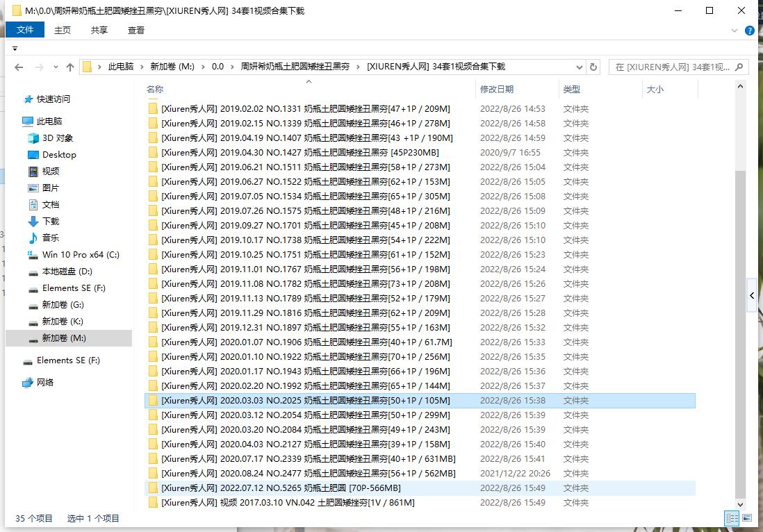763x532 pixels.
Task: Click the folder icon of NO.1534
Action: click(153, 197)
